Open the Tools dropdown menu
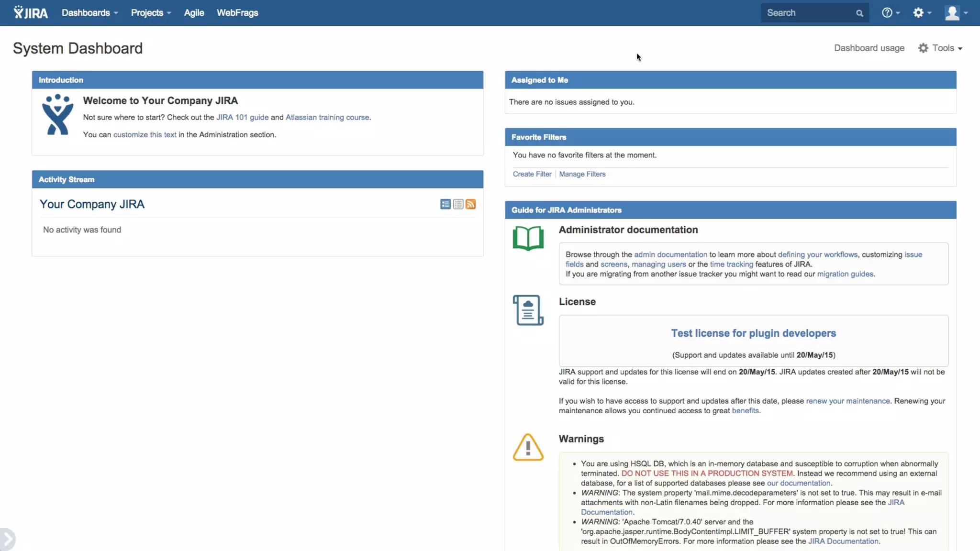 [941, 48]
